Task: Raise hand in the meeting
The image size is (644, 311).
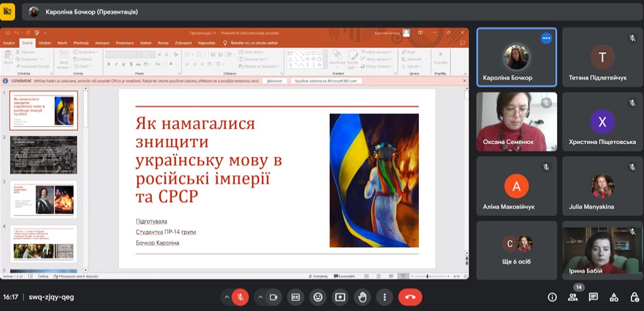Action: (363, 297)
